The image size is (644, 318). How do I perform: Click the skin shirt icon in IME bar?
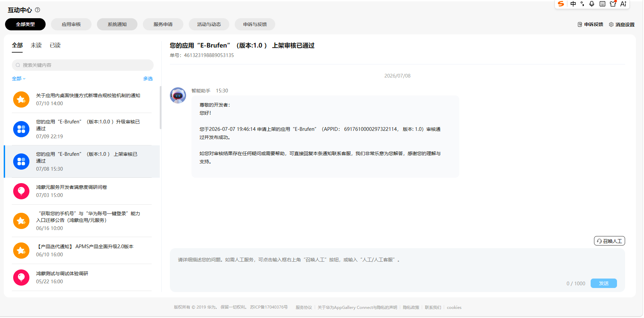[613, 4]
